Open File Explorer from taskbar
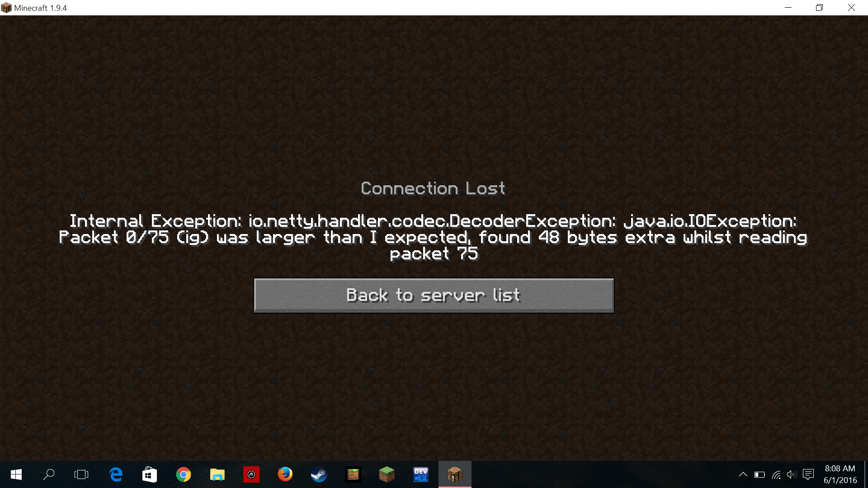This screenshot has height=488, width=868. pos(217,474)
